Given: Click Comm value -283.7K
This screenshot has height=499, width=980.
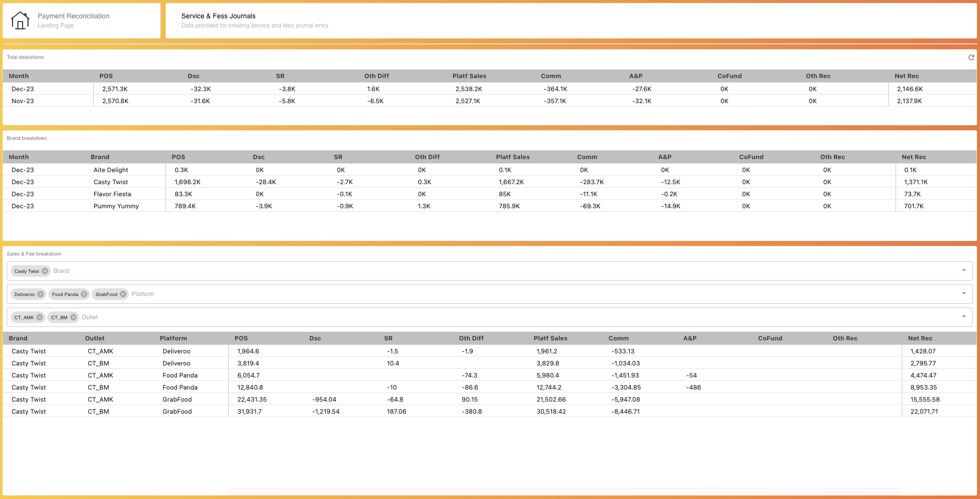Looking at the screenshot, I should (x=592, y=182).
